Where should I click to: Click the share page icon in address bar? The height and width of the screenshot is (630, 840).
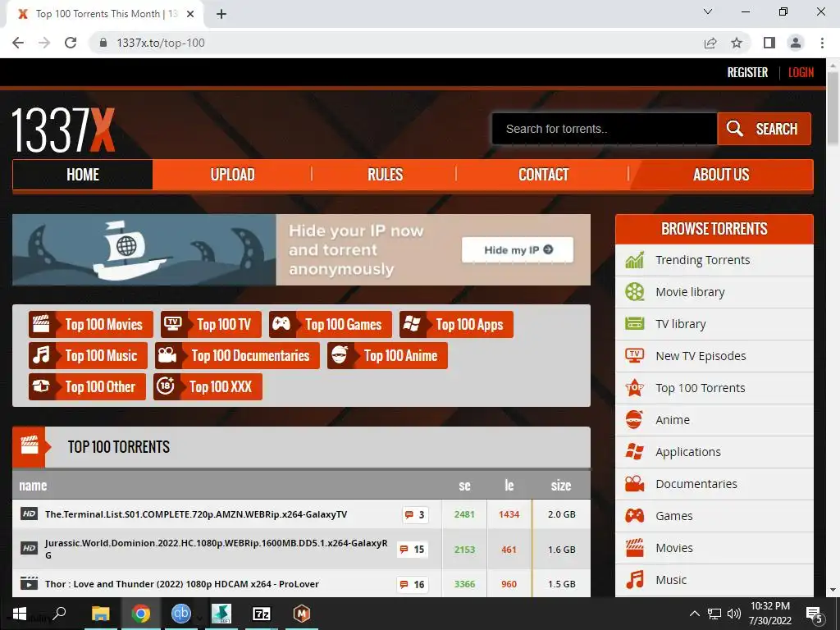710,43
